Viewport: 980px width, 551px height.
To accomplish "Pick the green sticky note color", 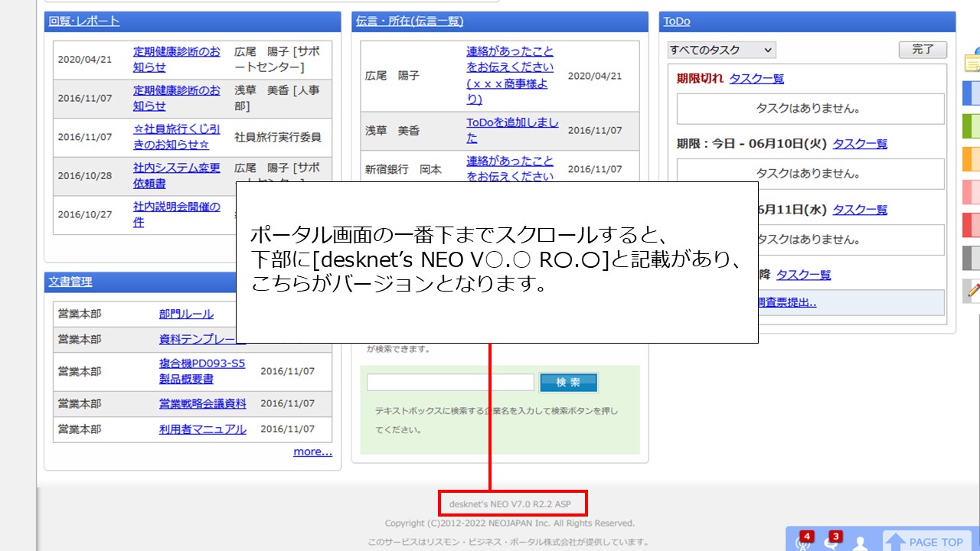I will [x=971, y=126].
